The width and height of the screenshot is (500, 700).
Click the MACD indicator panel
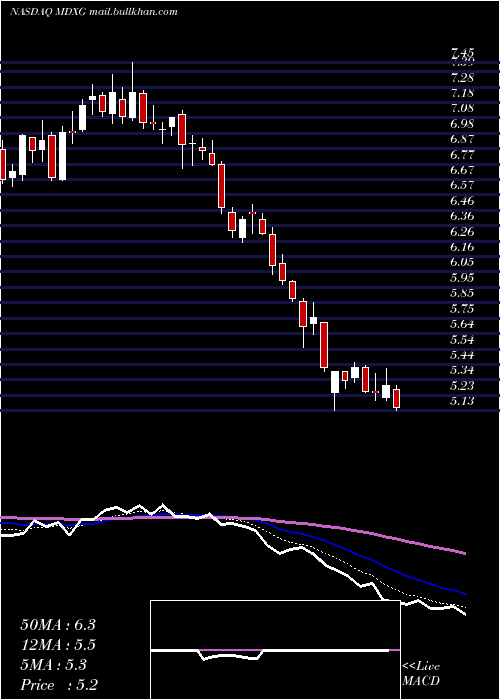pos(275,650)
